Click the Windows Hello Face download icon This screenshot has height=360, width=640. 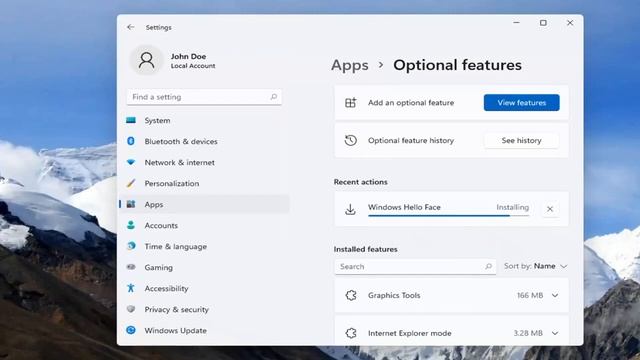tap(350, 209)
